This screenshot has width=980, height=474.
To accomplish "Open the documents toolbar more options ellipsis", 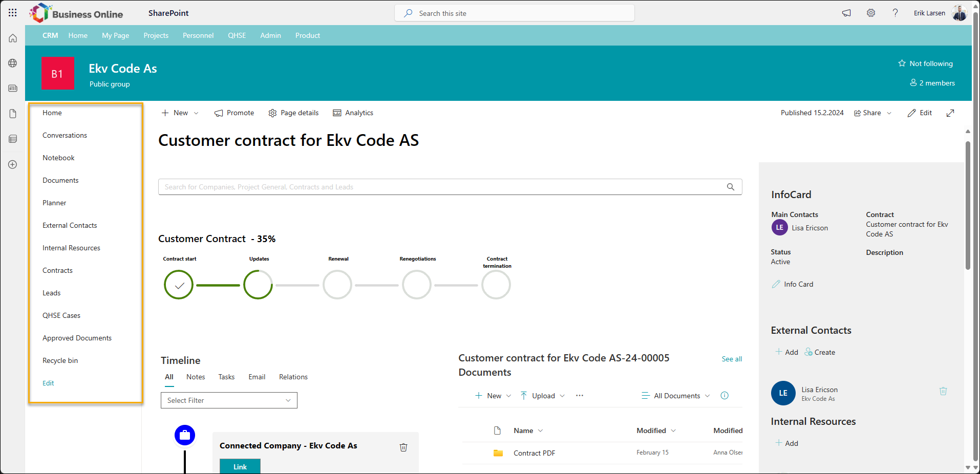I will [580, 396].
